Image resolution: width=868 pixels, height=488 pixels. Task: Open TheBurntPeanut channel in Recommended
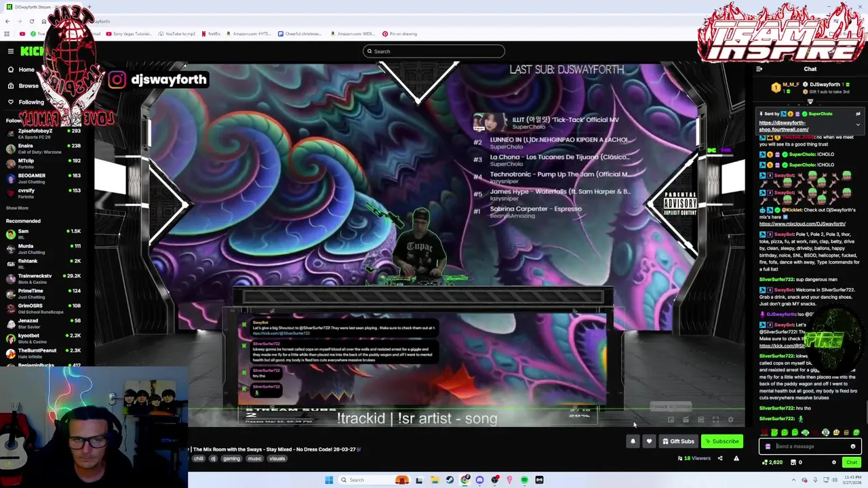43,353
